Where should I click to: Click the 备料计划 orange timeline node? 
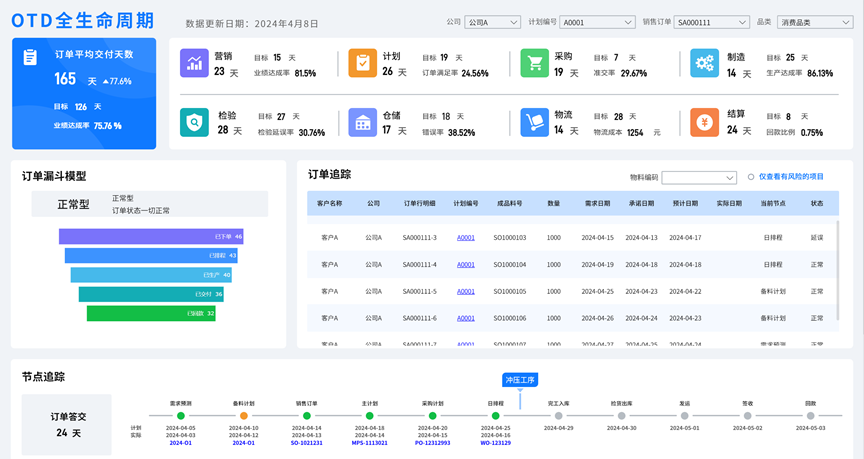click(x=244, y=416)
